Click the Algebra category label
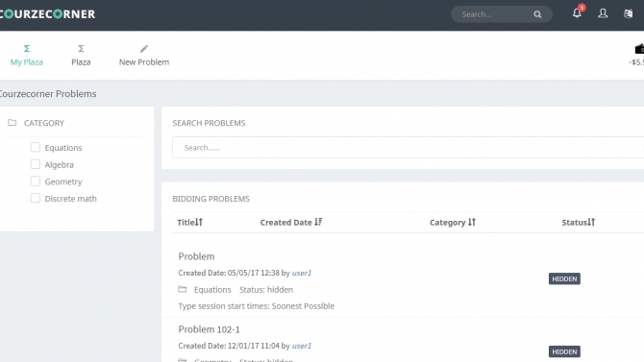Viewport: 644px width, 362px height. coord(60,164)
